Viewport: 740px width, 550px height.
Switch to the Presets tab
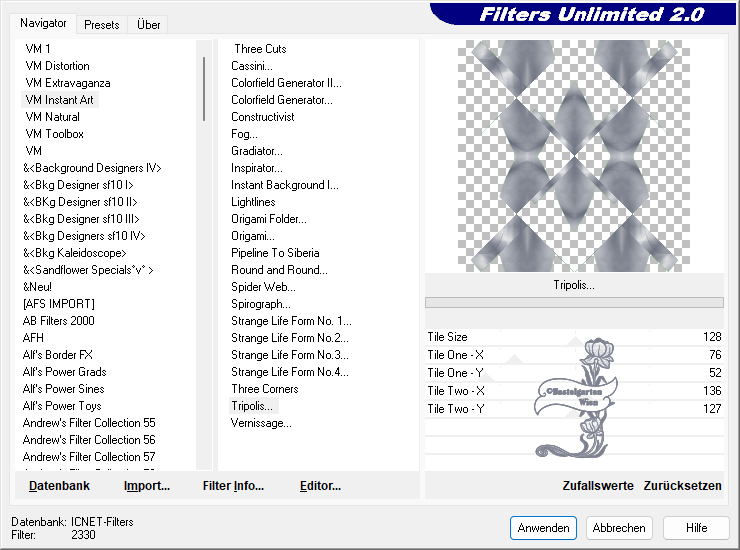click(x=102, y=25)
